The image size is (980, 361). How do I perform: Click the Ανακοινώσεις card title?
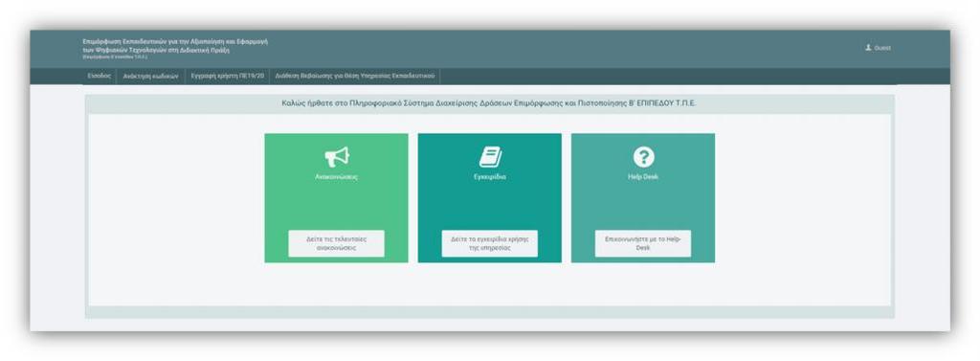336,177
